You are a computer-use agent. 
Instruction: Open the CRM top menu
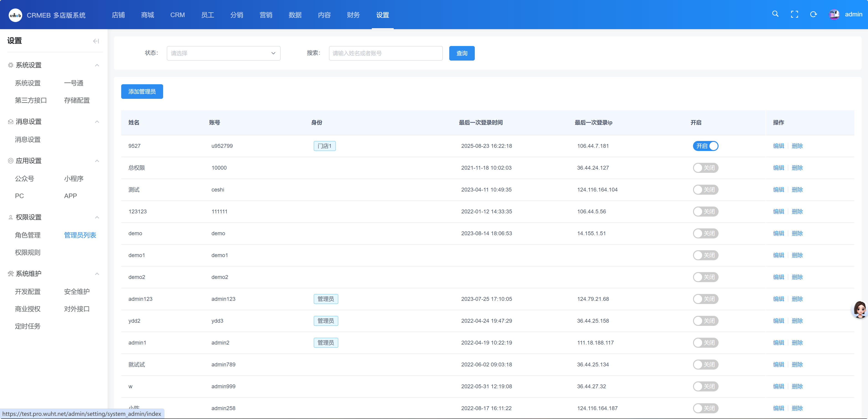[177, 15]
